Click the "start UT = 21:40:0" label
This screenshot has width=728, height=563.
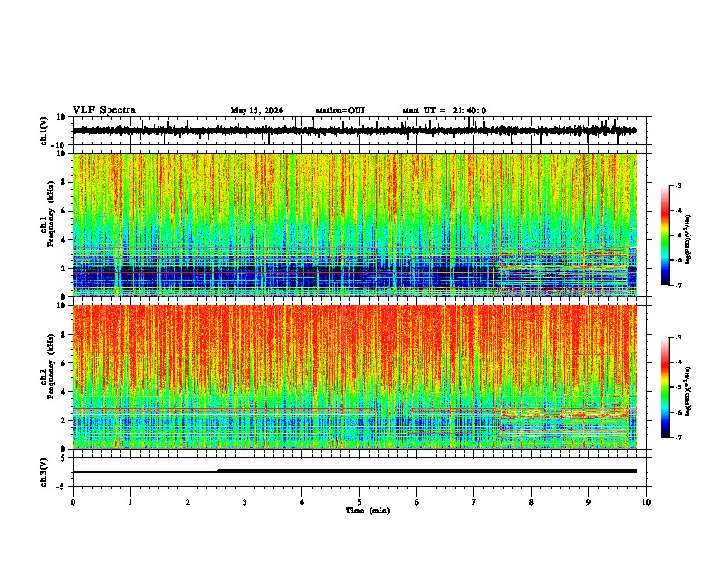pos(444,110)
